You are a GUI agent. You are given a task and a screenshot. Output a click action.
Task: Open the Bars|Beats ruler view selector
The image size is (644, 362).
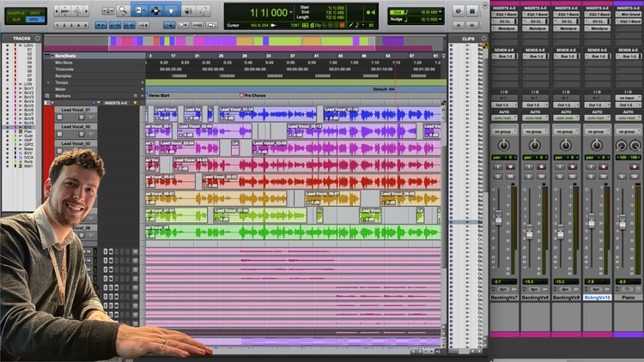47,56
